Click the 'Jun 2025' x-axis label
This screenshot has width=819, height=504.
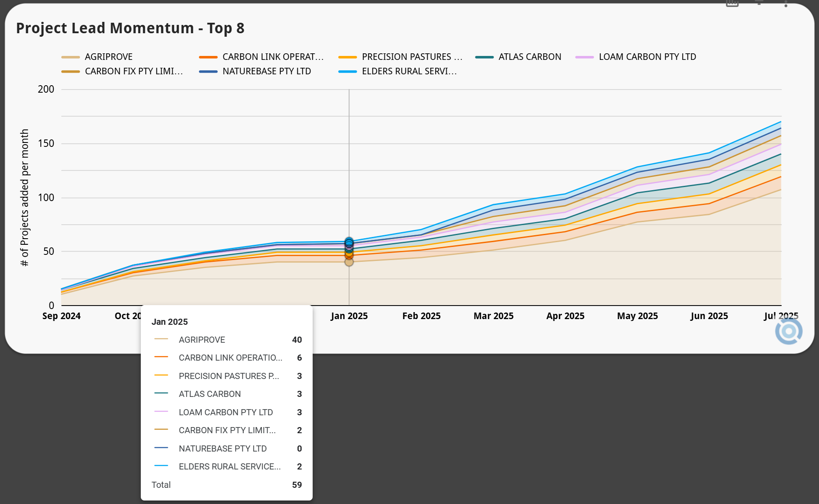pos(709,316)
